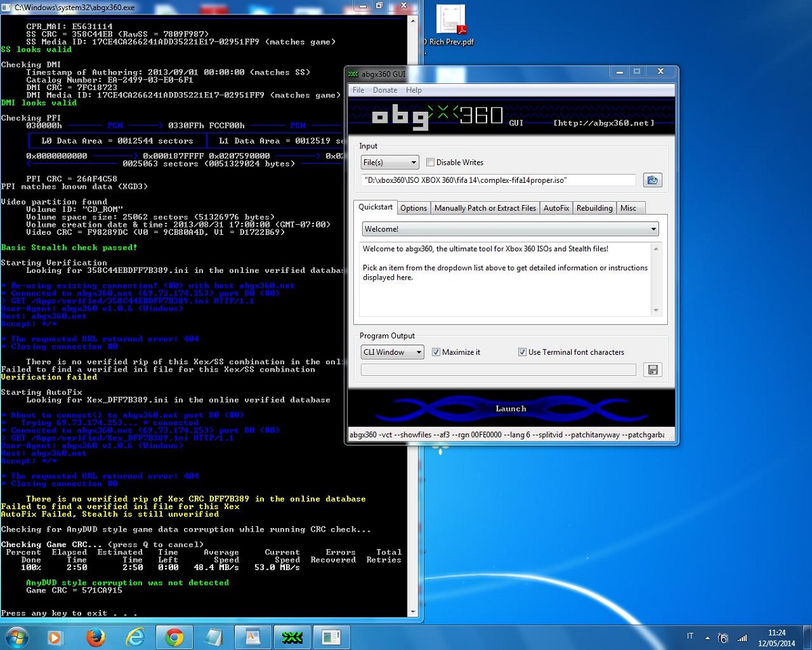Screen dimensions: 812x650
Task: Open the File menu in abgx360 GUI
Action: tap(358, 90)
